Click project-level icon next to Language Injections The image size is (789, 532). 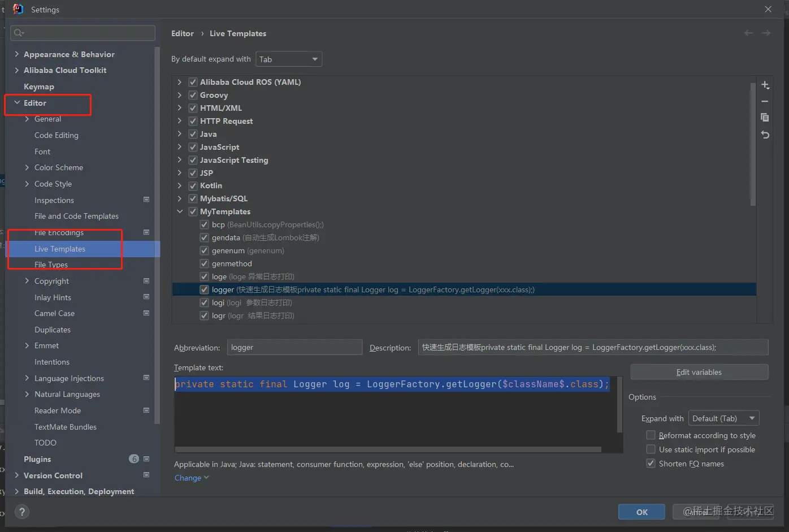pyautogui.click(x=146, y=378)
